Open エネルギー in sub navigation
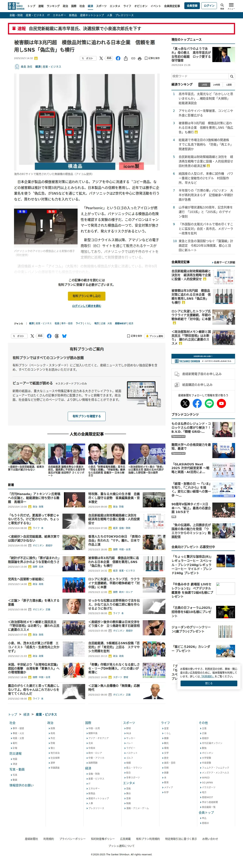This screenshot has height=868, width=243. [x=59, y=15]
